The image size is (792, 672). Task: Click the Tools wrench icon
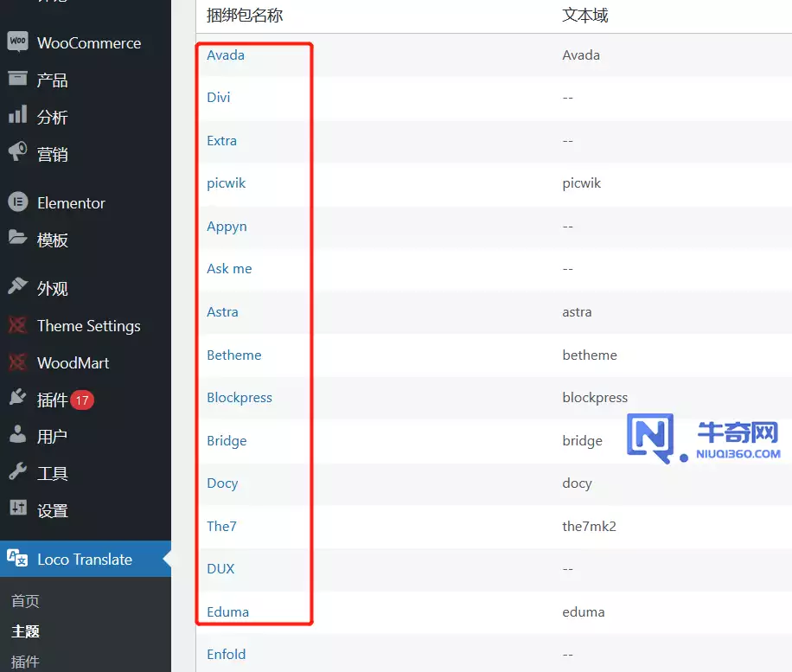pos(17,471)
